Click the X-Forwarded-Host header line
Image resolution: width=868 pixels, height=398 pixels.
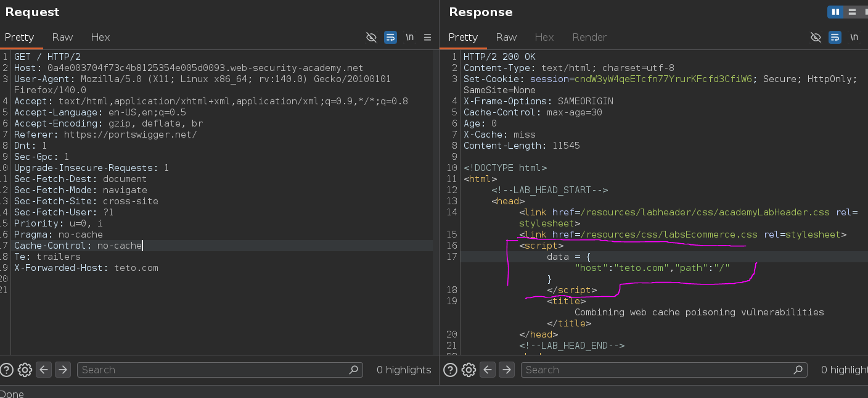click(86, 268)
